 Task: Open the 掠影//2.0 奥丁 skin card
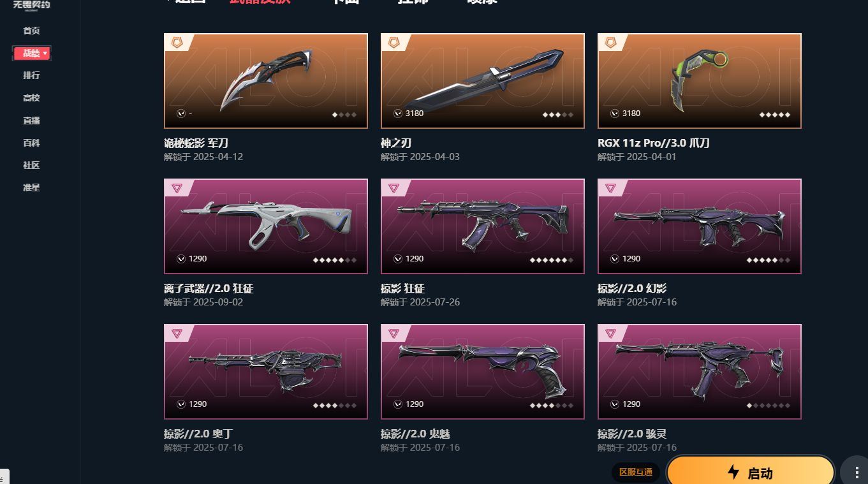coord(266,372)
